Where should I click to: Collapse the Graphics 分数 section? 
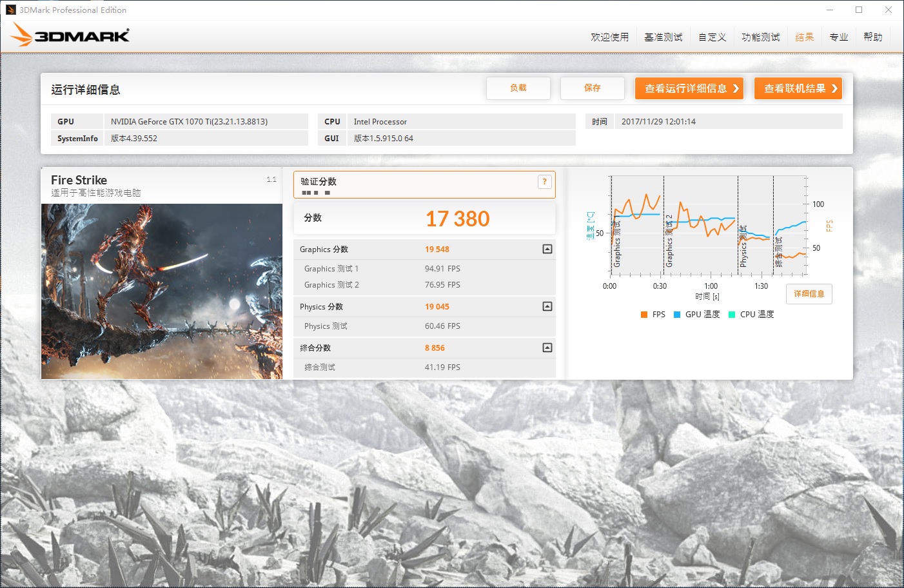click(547, 249)
